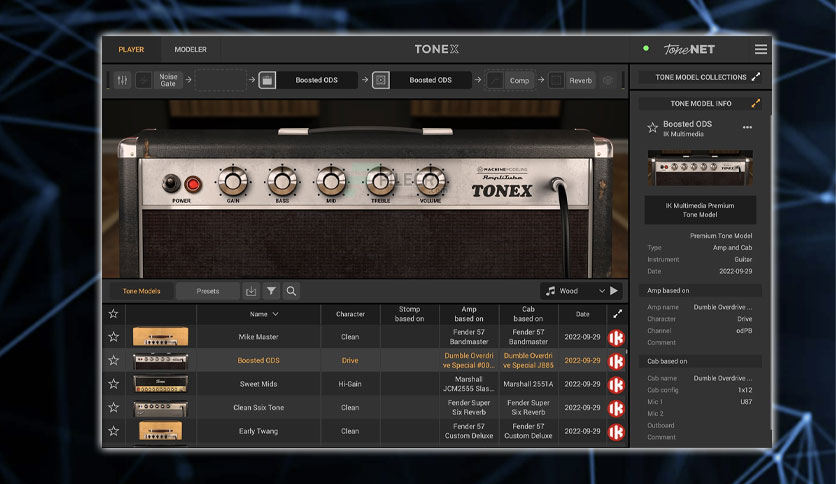Click the Comp label button
This screenshot has width=836, height=484.
(519, 80)
